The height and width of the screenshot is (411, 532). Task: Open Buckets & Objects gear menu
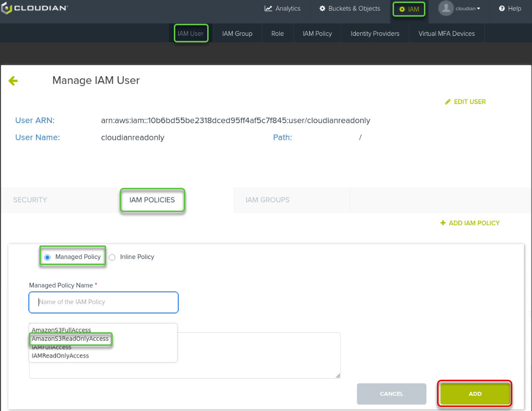coord(322,9)
